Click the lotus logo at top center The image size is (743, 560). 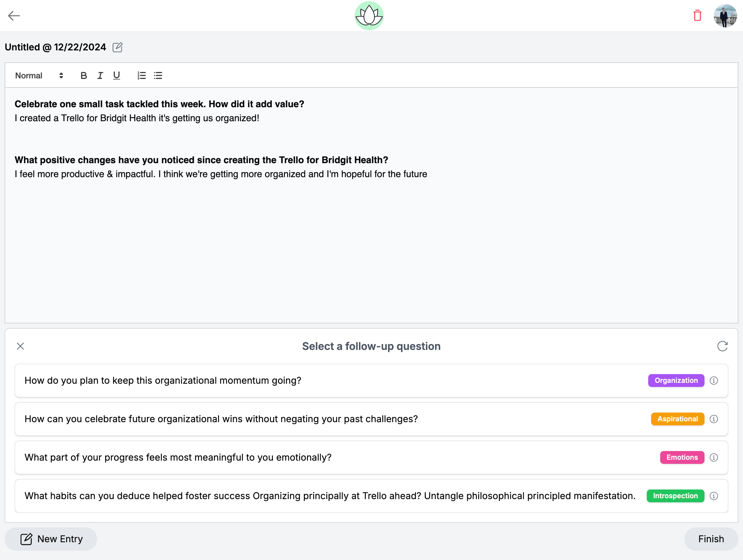(369, 16)
